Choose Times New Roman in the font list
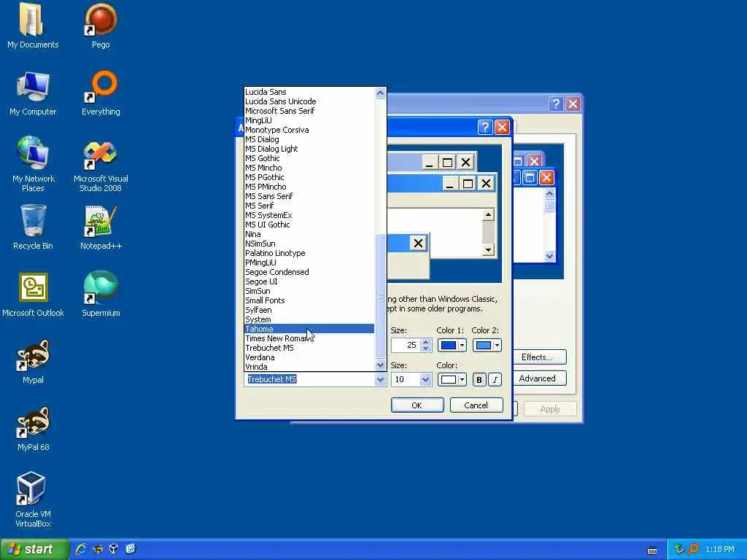 click(309, 338)
